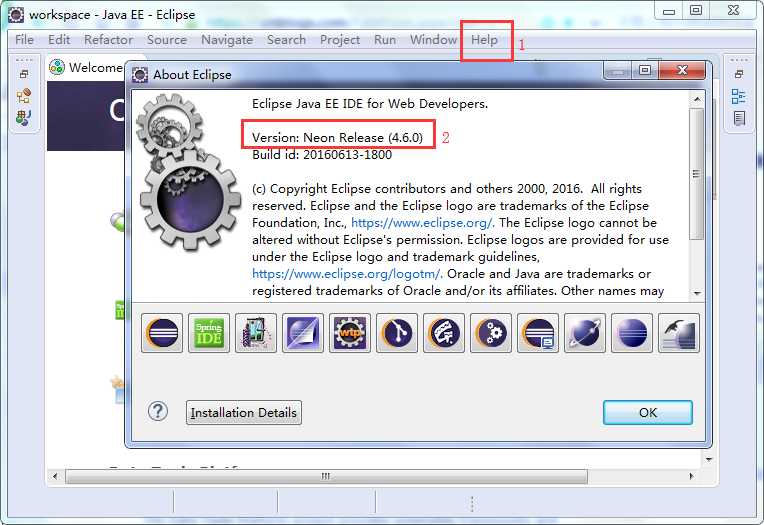Click the Spring IDE plug-in icon

[209, 333]
